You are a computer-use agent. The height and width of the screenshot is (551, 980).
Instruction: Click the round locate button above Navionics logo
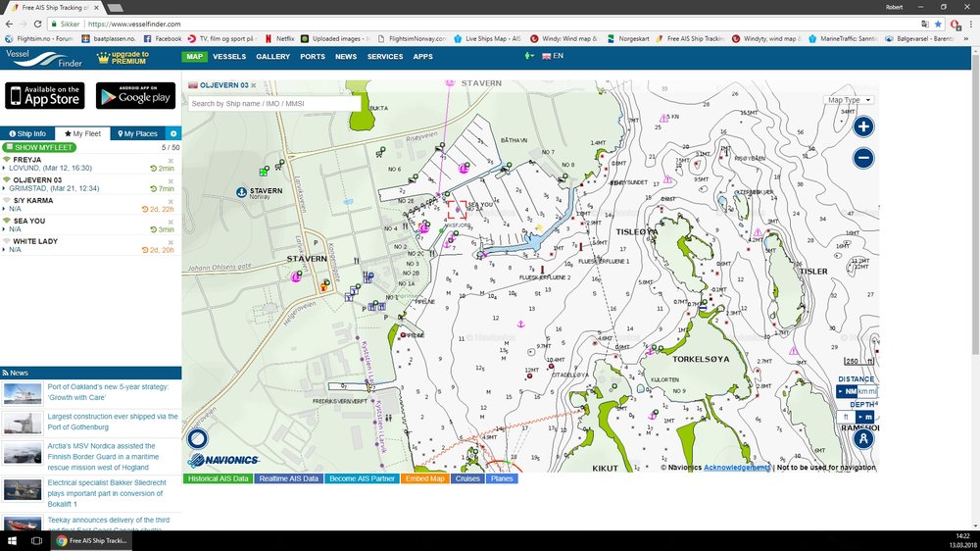198,438
